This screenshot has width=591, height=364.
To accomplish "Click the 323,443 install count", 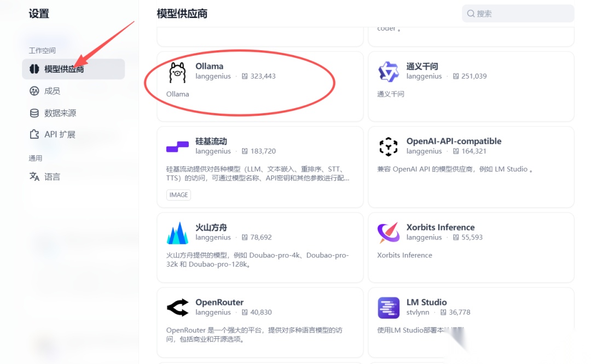I will [x=263, y=76].
